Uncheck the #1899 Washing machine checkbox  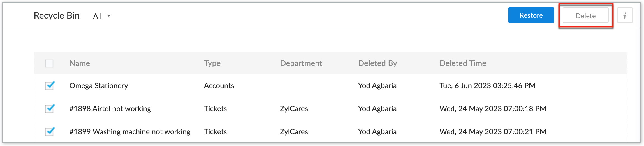(x=50, y=132)
